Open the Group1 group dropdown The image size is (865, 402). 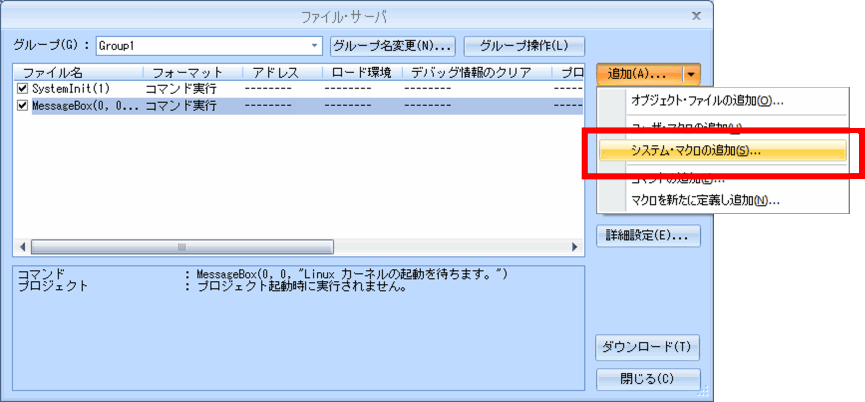[315, 46]
